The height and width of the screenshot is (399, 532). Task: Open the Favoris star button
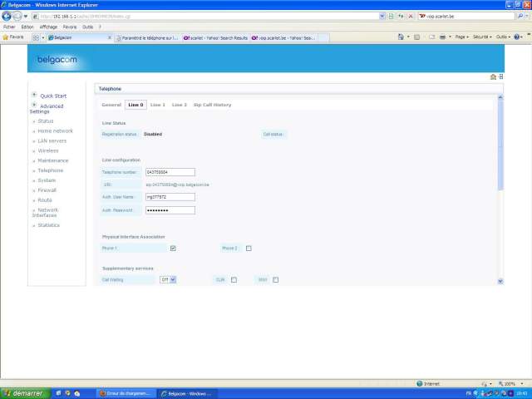(12, 37)
